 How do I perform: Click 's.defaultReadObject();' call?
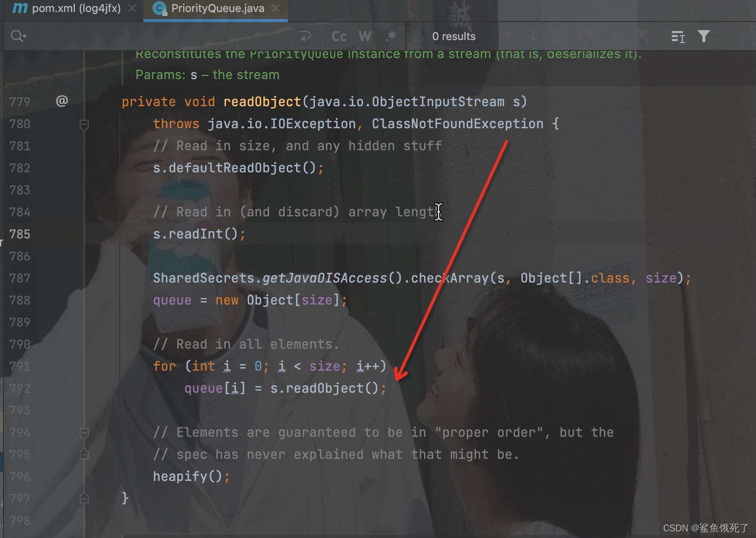239,168
